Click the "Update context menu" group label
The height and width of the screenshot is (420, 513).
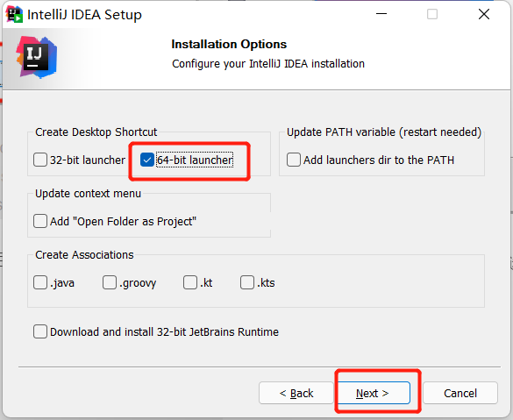tap(88, 193)
